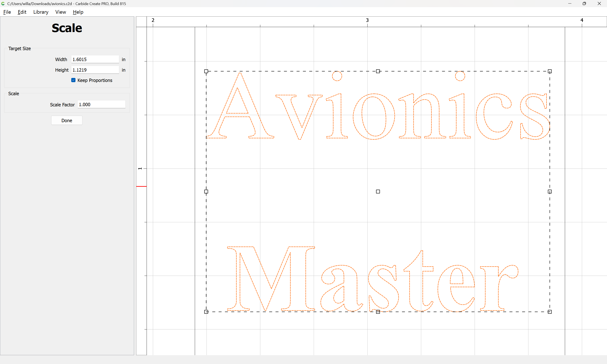This screenshot has width=607, height=364.
Task: Click the Width input field
Action: tap(95, 59)
